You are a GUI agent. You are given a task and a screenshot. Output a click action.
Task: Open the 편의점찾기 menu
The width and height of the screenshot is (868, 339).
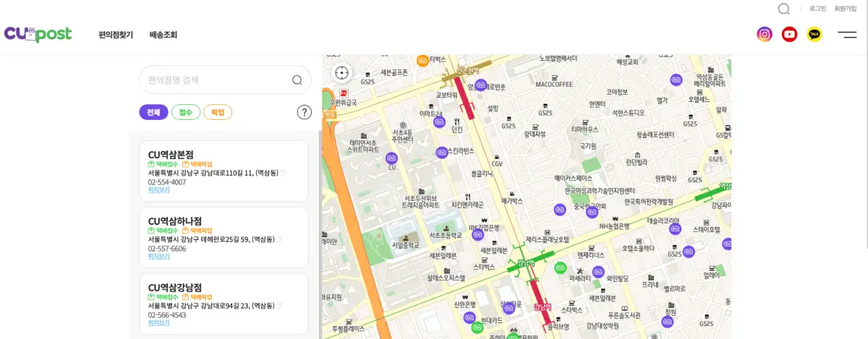coord(116,35)
